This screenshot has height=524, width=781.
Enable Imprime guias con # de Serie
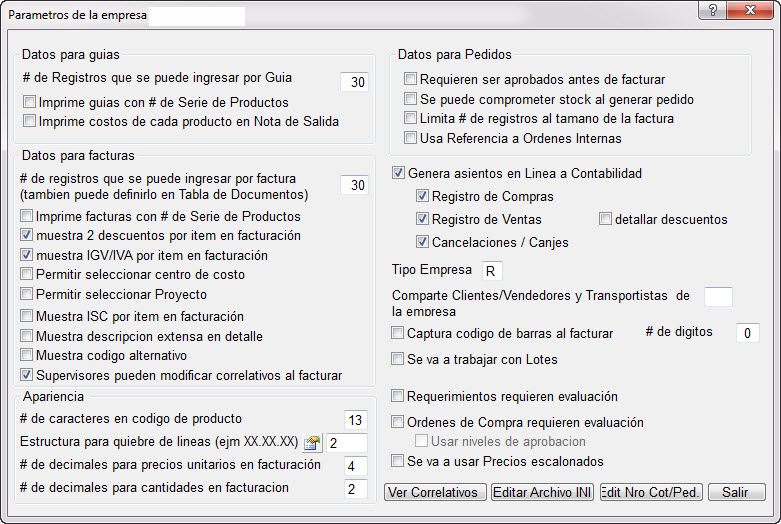(x=30, y=102)
